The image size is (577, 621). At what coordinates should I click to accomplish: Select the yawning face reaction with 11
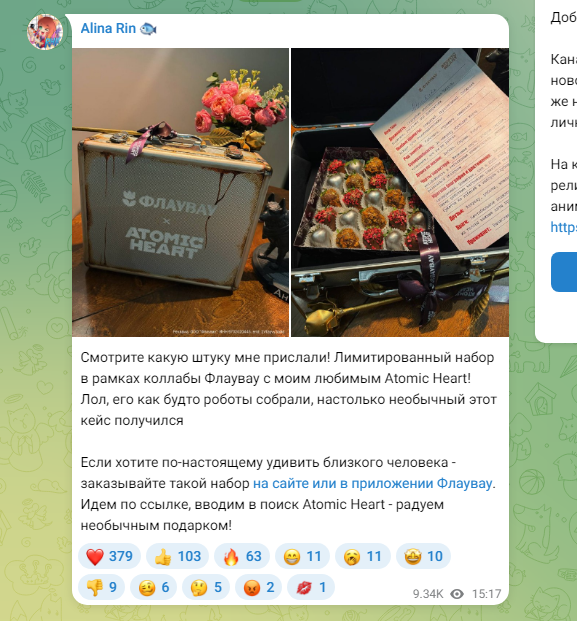(363, 556)
